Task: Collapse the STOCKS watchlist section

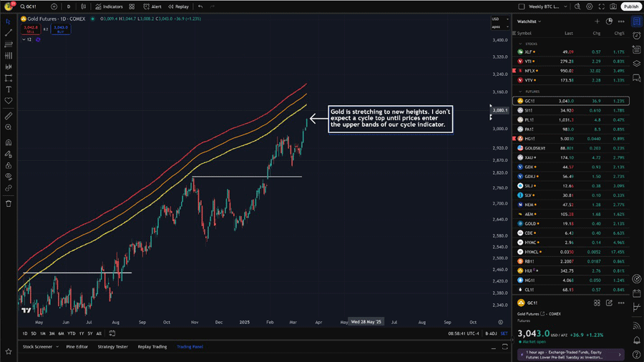Action: tap(520, 44)
